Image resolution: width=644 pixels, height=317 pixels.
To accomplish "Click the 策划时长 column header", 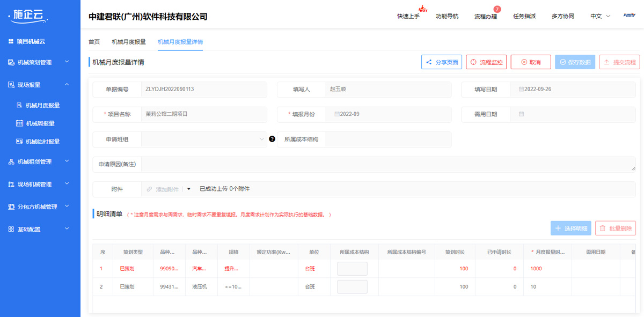I will pos(455,252).
